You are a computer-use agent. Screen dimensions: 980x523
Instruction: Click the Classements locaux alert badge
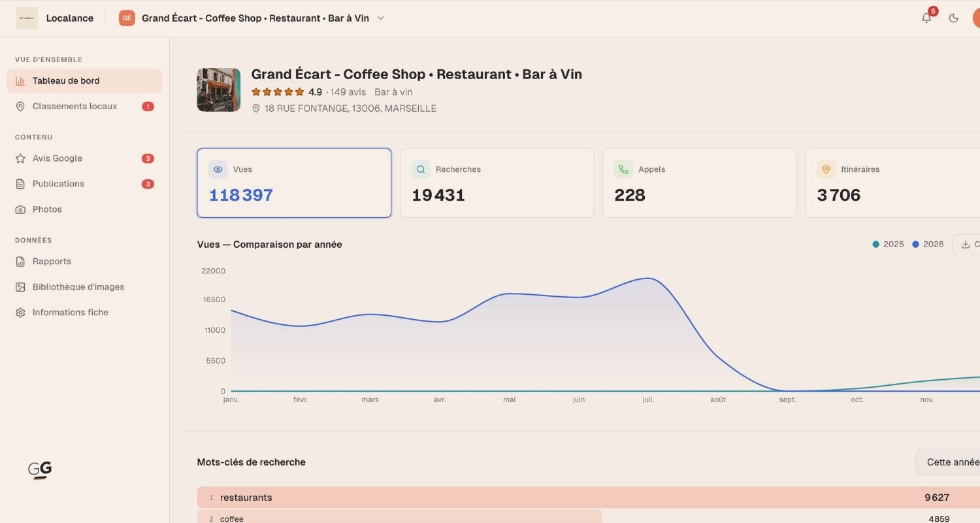click(148, 107)
